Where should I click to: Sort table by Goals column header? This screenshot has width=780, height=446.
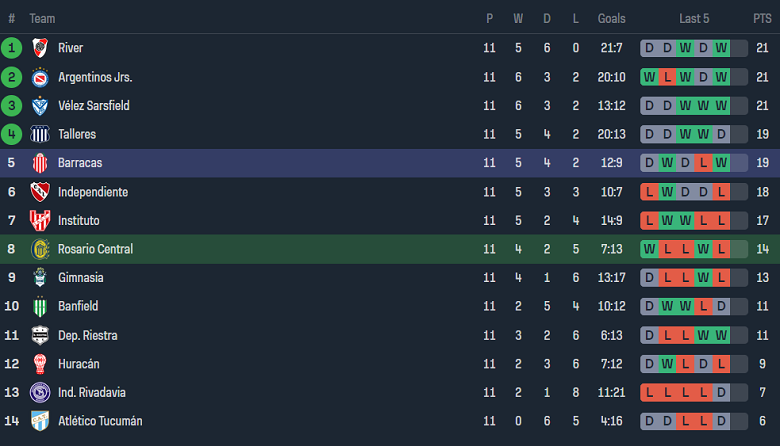click(x=611, y=19)
